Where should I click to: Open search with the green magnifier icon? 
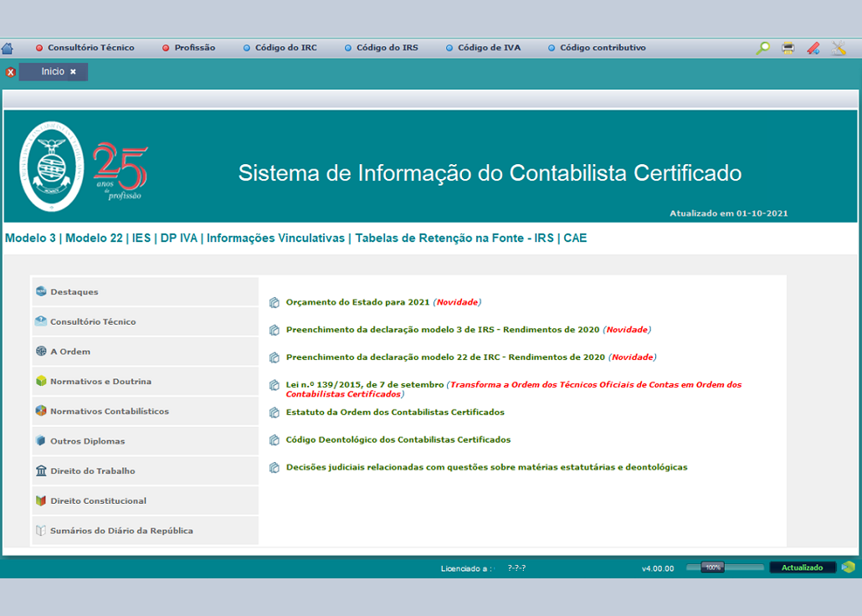pyautogui.click(x=762, y=49)
